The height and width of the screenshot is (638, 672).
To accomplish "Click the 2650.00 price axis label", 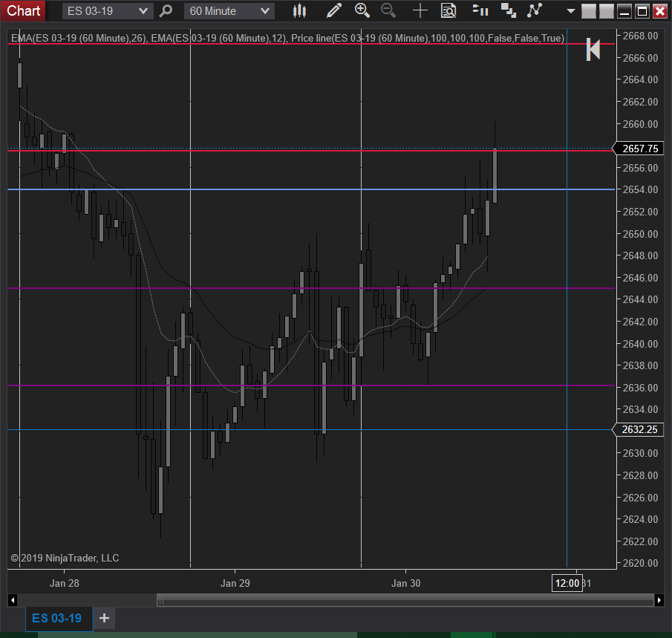I will coord(640,234).
